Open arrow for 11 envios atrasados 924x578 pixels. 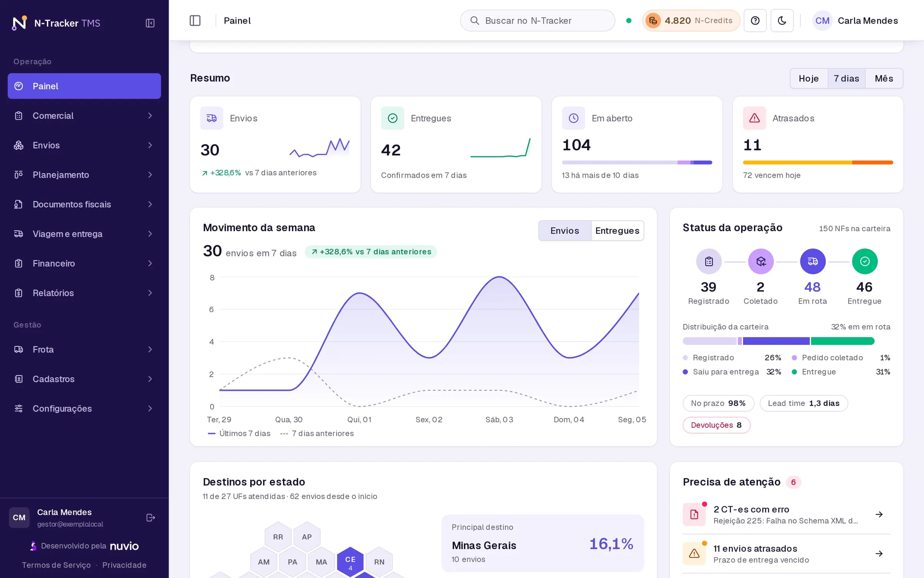pyautogui.click(x=879, y=554)
